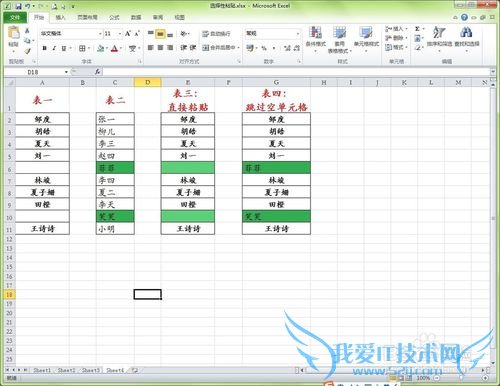The width and height of the screenshot is (500, 386).
Task: Click the Save icon in quick access toolbar
Action: (18, 6)
